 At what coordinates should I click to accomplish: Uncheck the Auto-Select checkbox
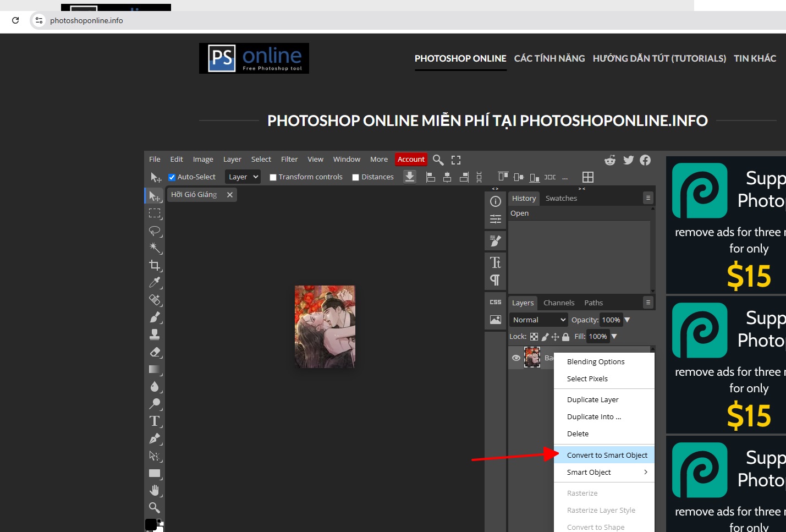172,177
